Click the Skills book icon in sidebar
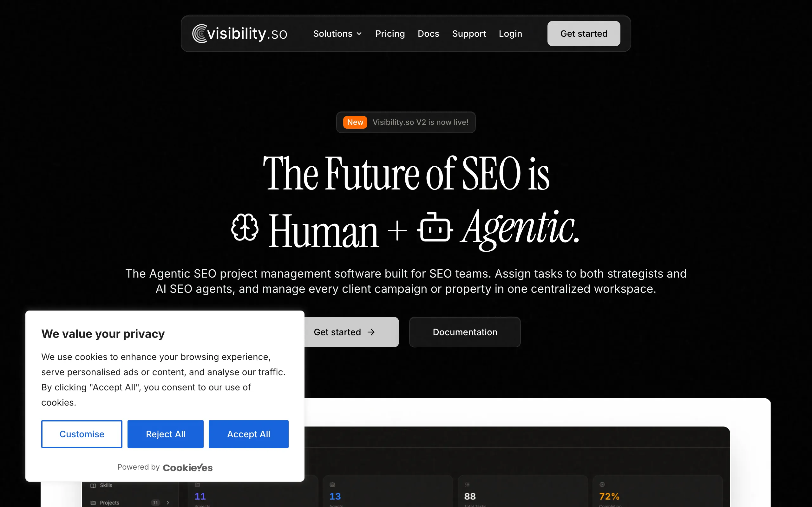This screenshot has height=507, width=812. pos(93,485)
